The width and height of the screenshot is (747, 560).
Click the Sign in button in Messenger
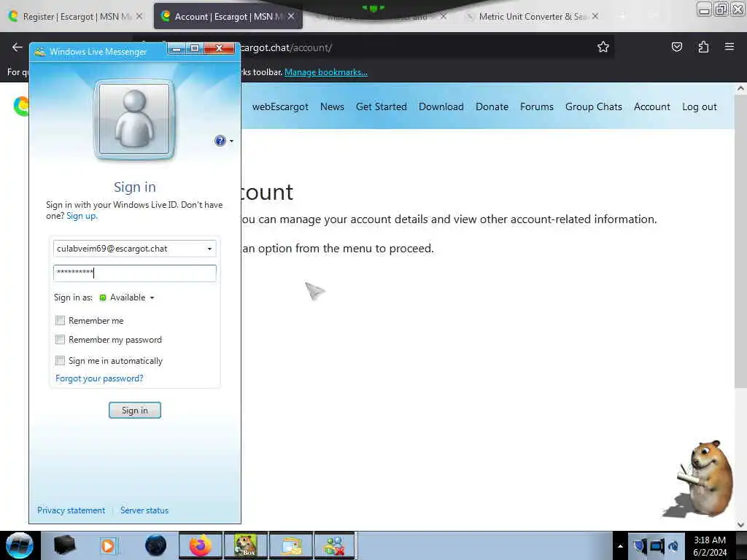(x=135, y=410)
